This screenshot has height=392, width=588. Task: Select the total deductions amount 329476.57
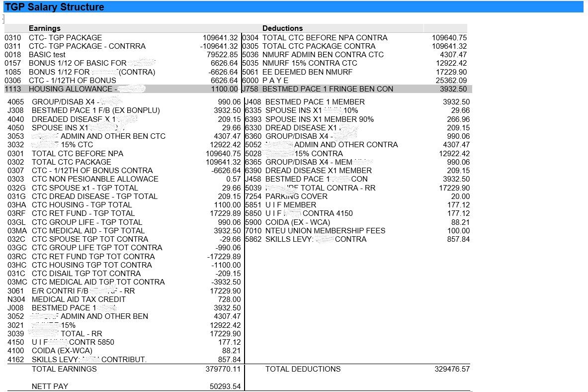pos(452,369)
